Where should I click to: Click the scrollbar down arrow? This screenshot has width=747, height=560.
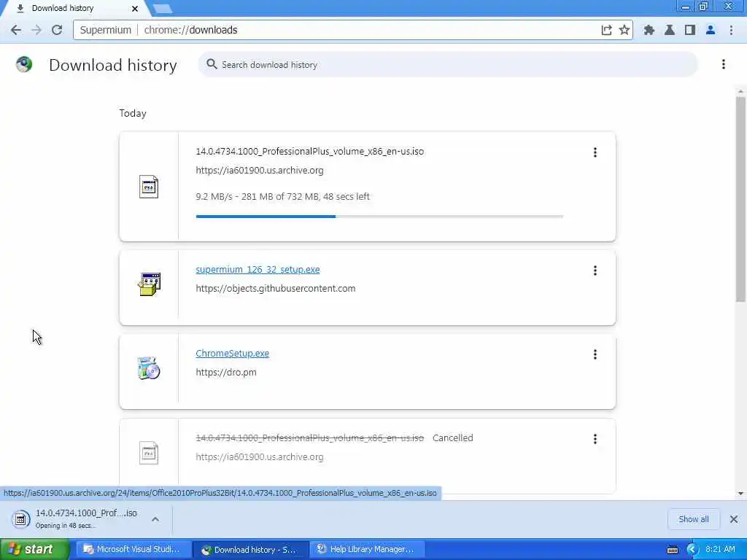pyautogui.click(x=740, y=494)
